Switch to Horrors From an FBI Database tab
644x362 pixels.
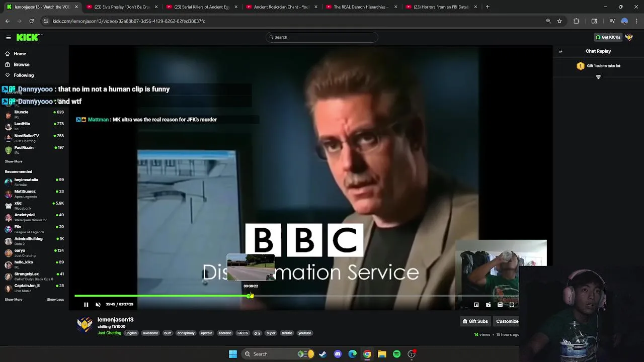[x=441, y=7]
